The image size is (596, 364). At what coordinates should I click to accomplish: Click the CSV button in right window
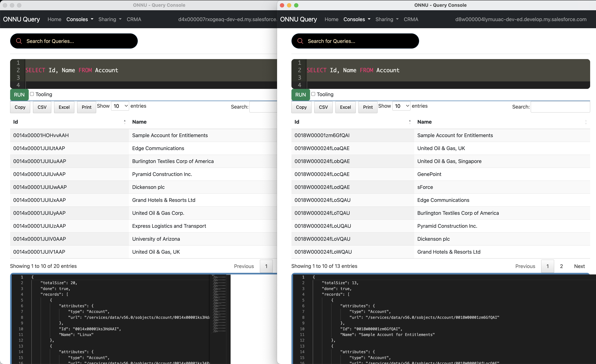(323, 107)
